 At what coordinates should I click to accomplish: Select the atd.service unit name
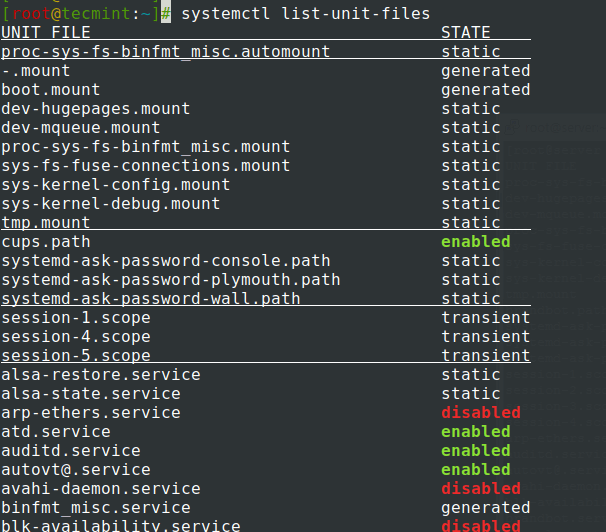[56, 432]
